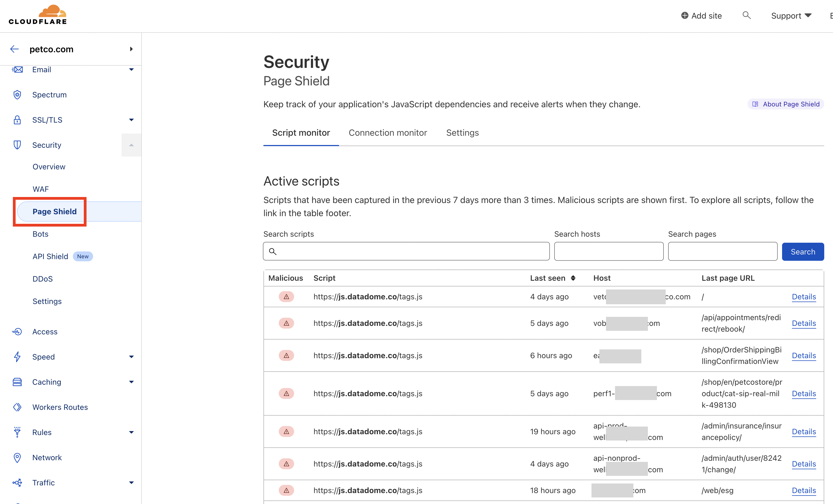Click the SSL/TLS padlock icon
The width and height of the screenshot is (833, 504).
(17, 120)
